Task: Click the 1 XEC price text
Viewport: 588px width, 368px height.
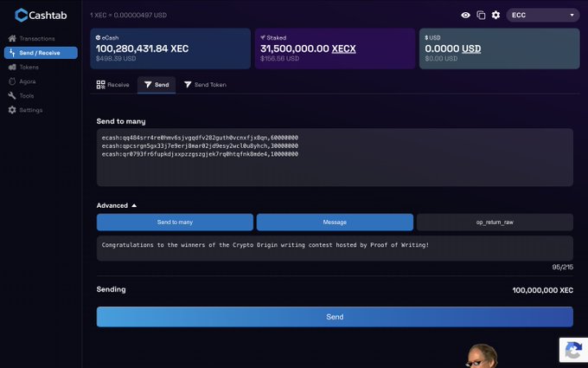Action: pyautogui.click(x=128, y=15)
